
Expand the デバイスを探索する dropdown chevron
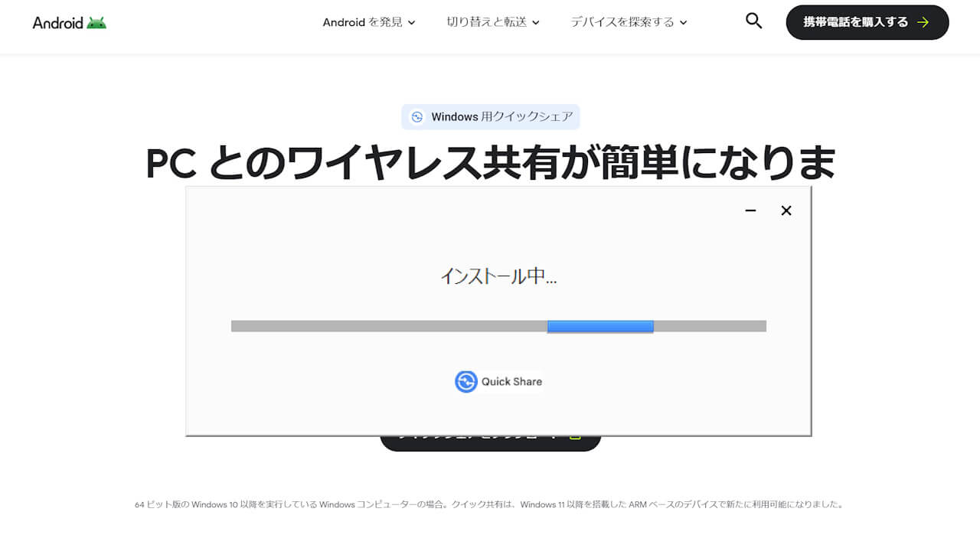click(684, 23)
